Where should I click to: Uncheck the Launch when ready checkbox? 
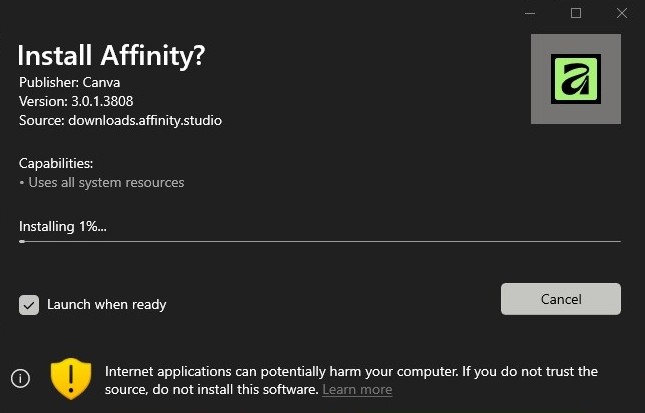(29, 304)
